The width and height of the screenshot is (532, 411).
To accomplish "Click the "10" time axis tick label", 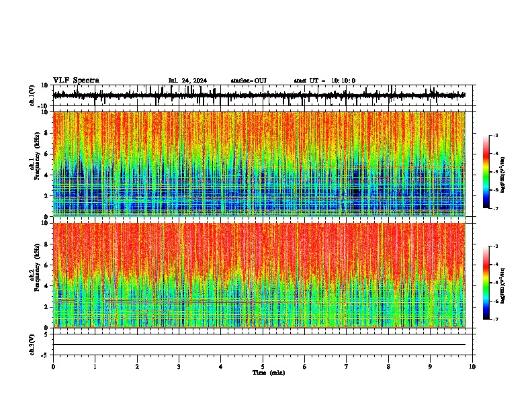I will 472,367.
